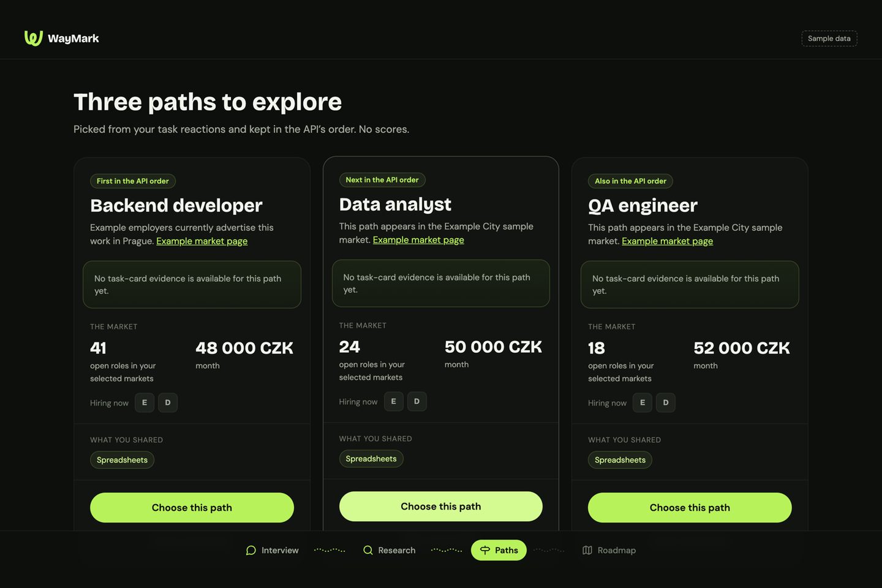Open Data analyst's Example market page link
The height and width of the screenshot is (588, 882).
(x=418, y=239)
